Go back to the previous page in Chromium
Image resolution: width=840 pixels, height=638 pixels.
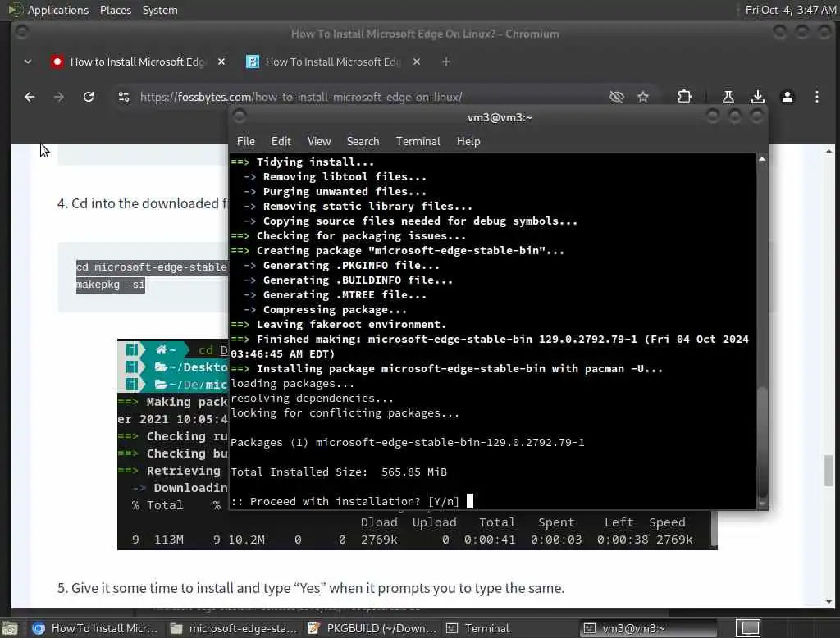coord(30,97)
